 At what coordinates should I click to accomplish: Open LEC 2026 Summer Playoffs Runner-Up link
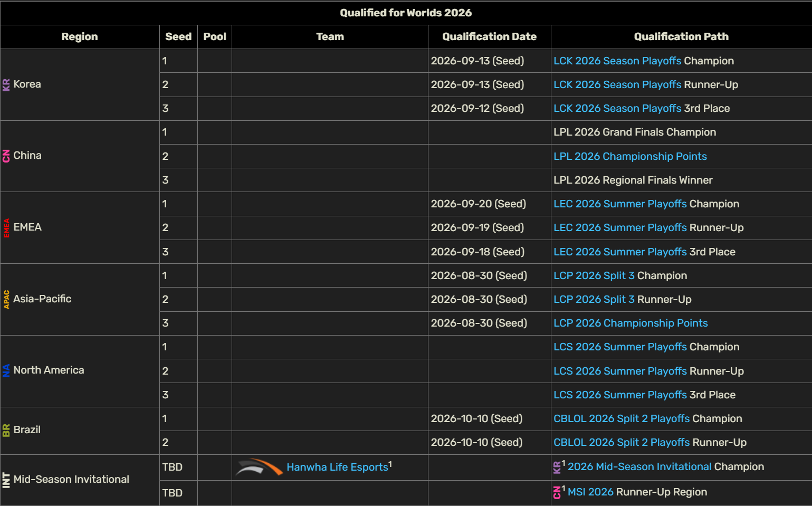coord(620,227)
